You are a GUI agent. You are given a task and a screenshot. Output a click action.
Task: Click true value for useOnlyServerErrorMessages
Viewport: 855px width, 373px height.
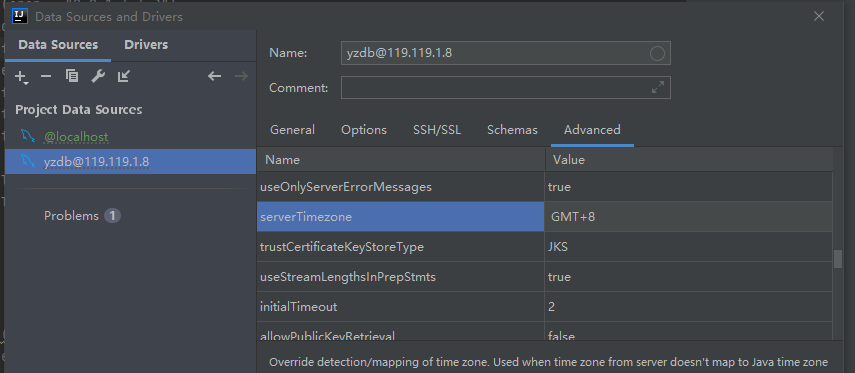coord(689,187)
